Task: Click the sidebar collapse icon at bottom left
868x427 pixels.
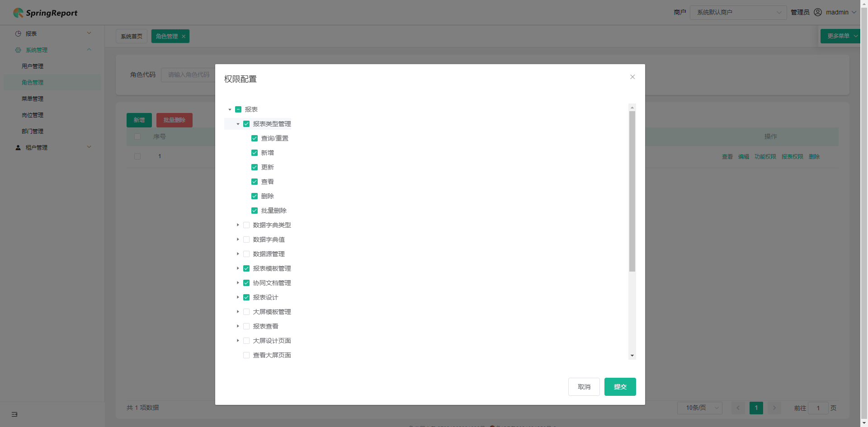Action: pyautogui.click(x=14, y=414)
